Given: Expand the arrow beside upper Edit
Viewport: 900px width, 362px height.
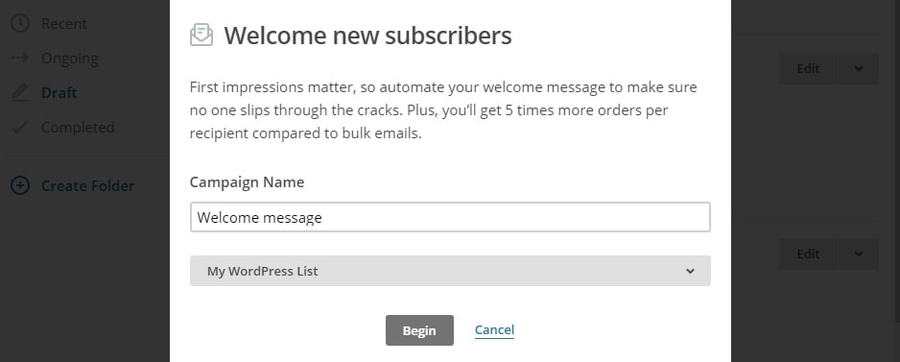Looking at the screenshot, I should pos(858,68).
